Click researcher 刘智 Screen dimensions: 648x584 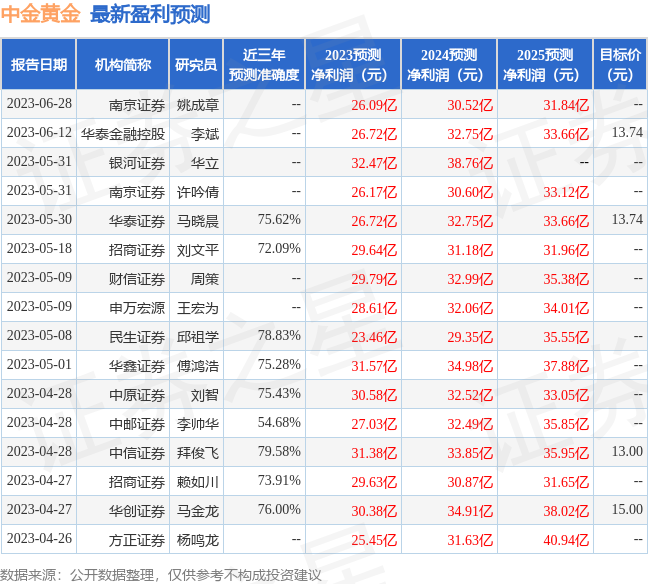tap(205, 395)
